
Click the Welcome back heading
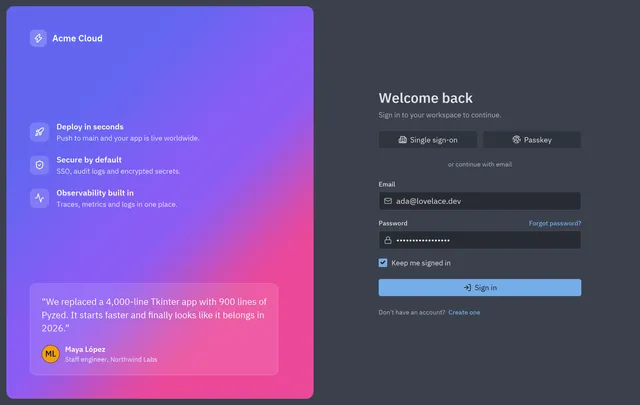pyautogui.click(x=425, y=98)
